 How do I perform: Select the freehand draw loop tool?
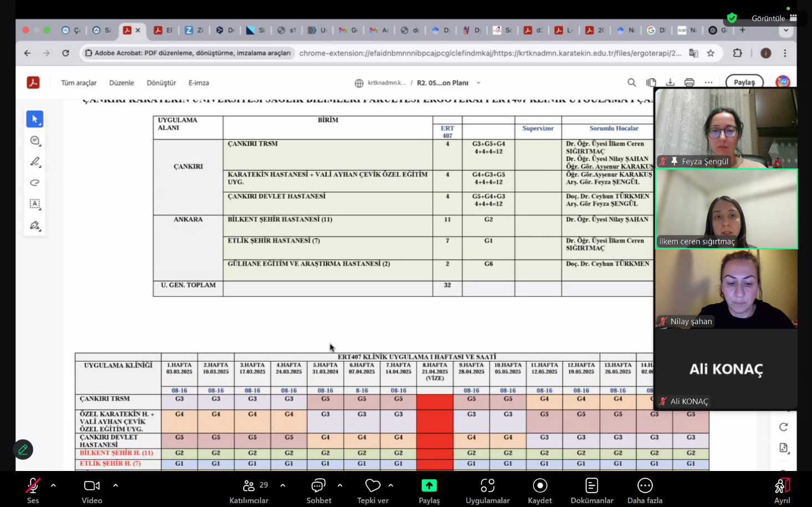(35, 183)
